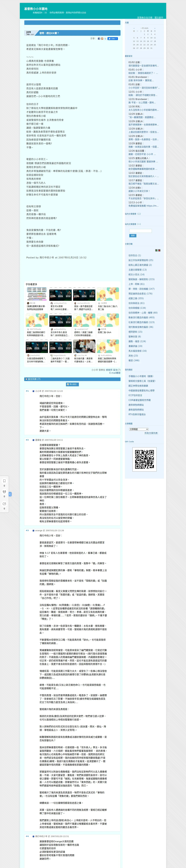Viewport: 186px width, 868px height.
Task: Open link 手機版小小羊園地 (鏡像)
Action: tap(141, 376)
